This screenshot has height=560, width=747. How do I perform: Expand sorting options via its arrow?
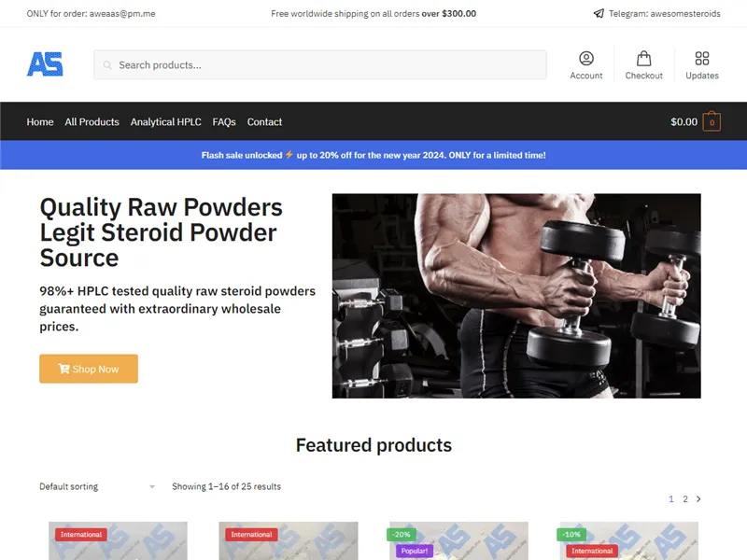(151, 486)
